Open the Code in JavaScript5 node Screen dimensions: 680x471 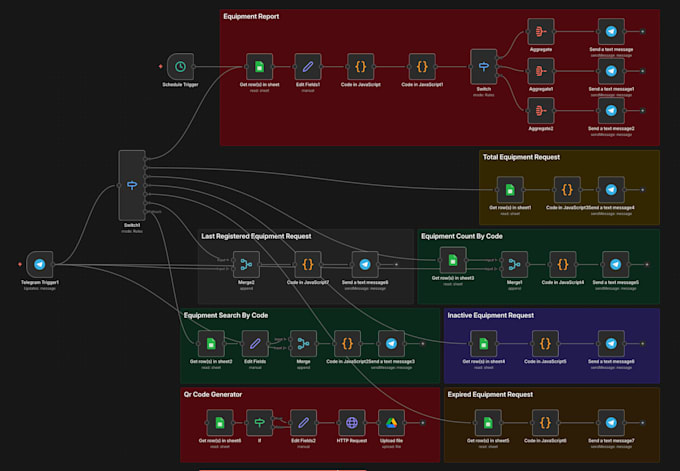click(545, 343)
